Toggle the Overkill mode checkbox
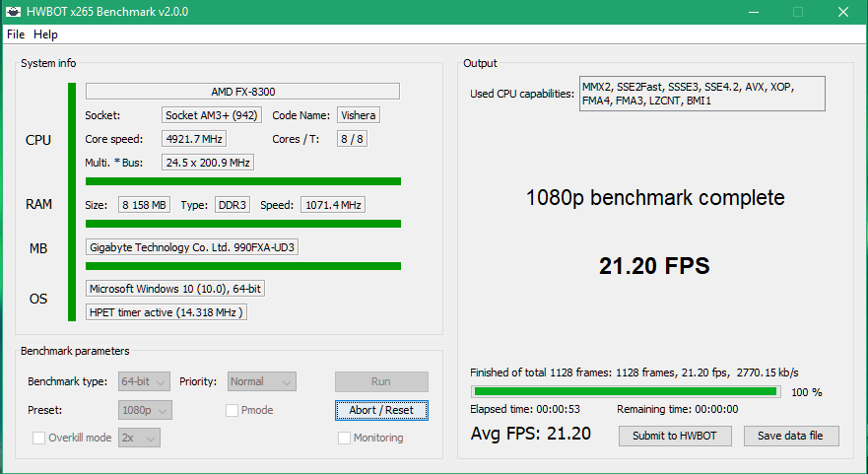Viewport: 868px width, 474px height. tap(38, 438)
